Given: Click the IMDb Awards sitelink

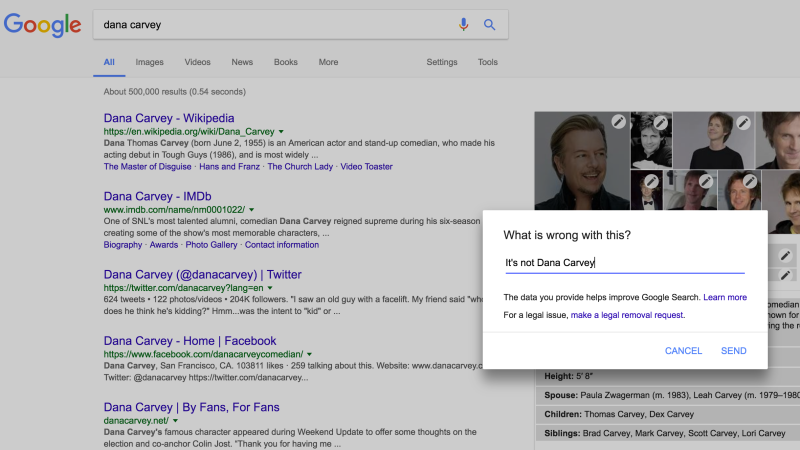Looking at the screenshot, I should tap(164, 244).
